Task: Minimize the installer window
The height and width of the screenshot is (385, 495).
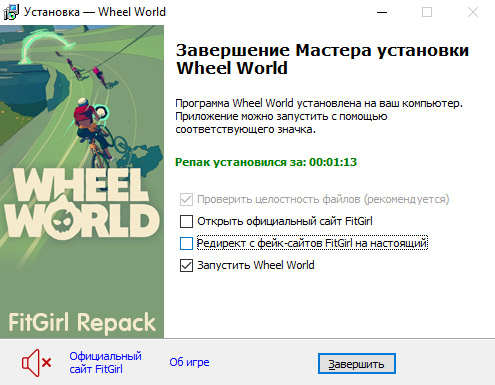Action: 382,12
